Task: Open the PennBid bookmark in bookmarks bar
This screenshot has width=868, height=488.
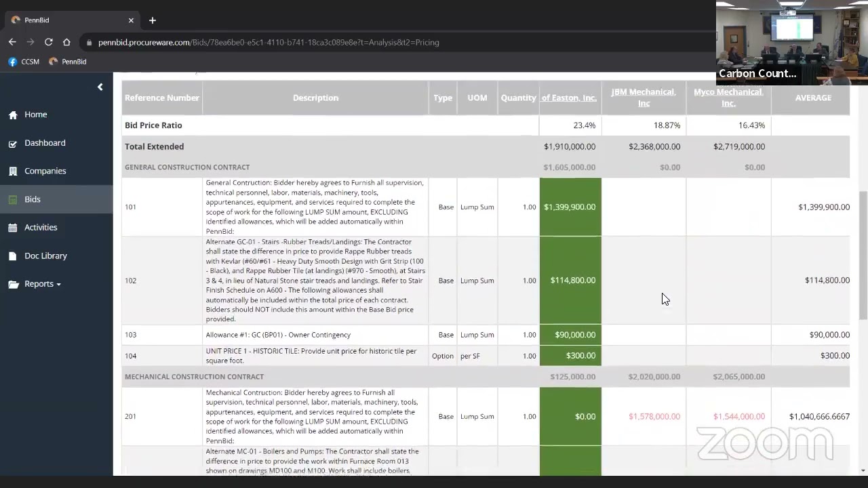Action: [68, 62]
